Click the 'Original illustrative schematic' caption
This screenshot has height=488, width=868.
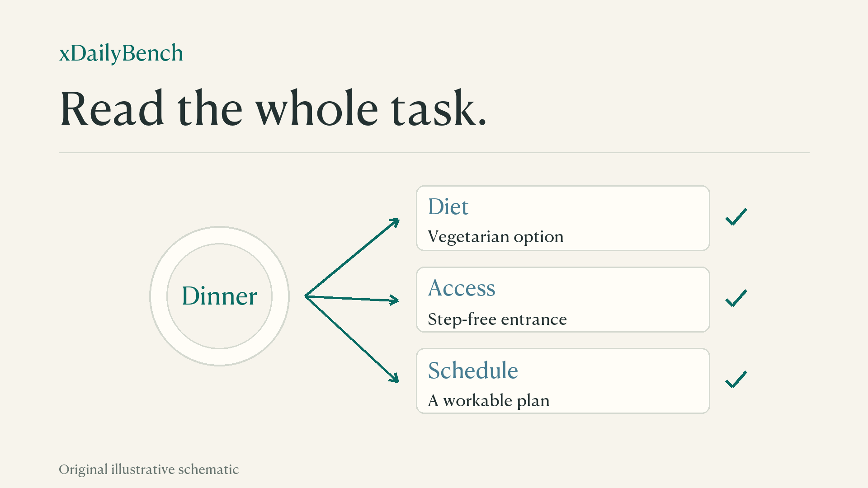[149, 469]
